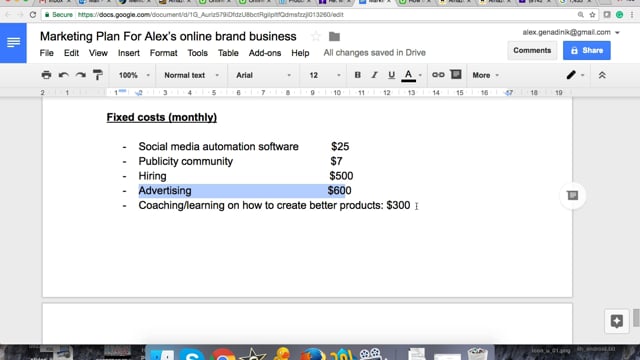Viewport: 640px width, 360px height.
Task: Star the document
Action: tap(316, 36)
